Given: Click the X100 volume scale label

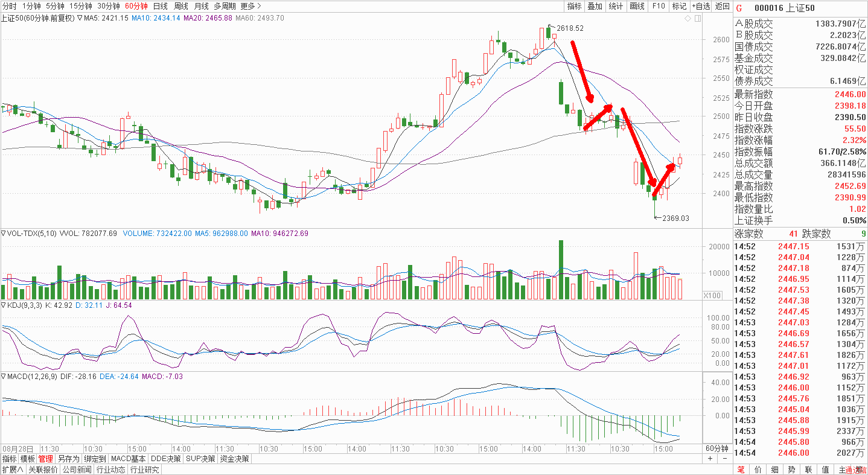Looking at the screenshot, I should (712, 295).
